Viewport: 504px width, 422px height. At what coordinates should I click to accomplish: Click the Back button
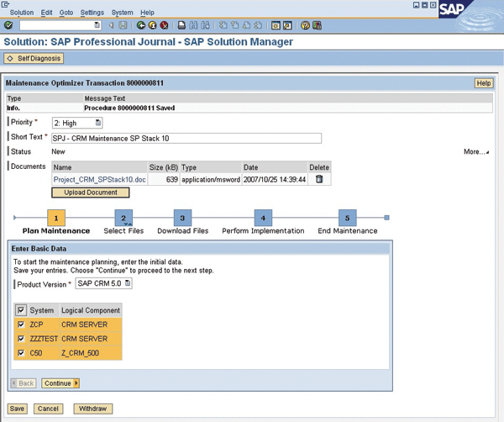pyautogui.click(x=24, y=383)
